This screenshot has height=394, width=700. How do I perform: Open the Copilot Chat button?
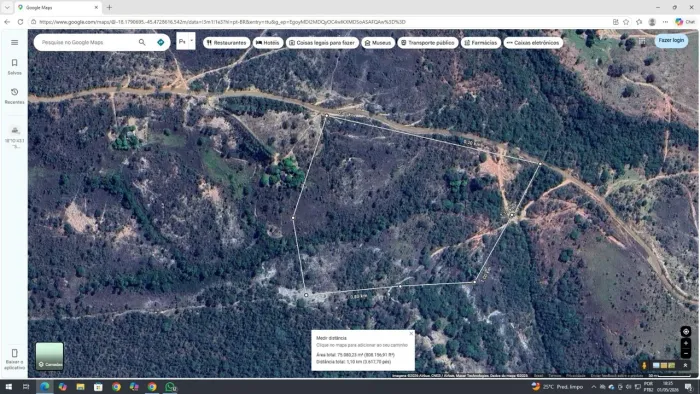tap(685, 22)
